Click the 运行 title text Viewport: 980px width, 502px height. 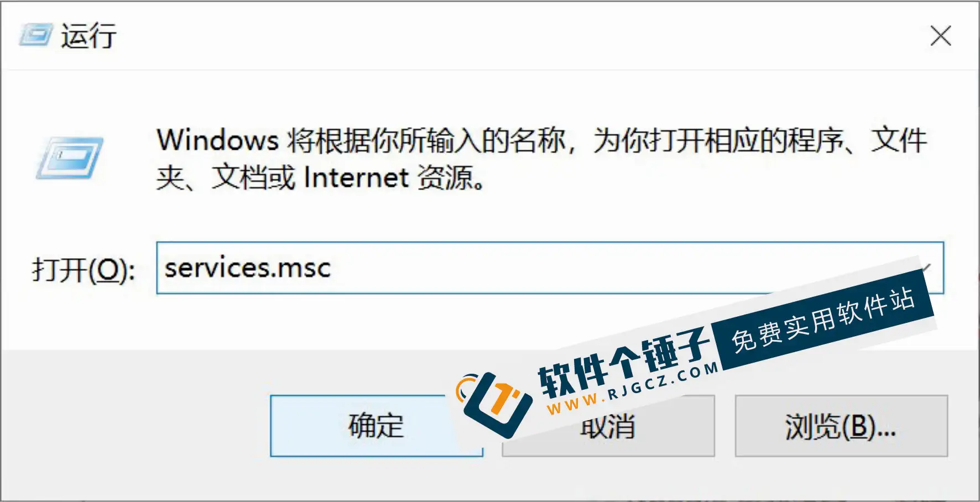pyautogui.click(x=88, y=36)
